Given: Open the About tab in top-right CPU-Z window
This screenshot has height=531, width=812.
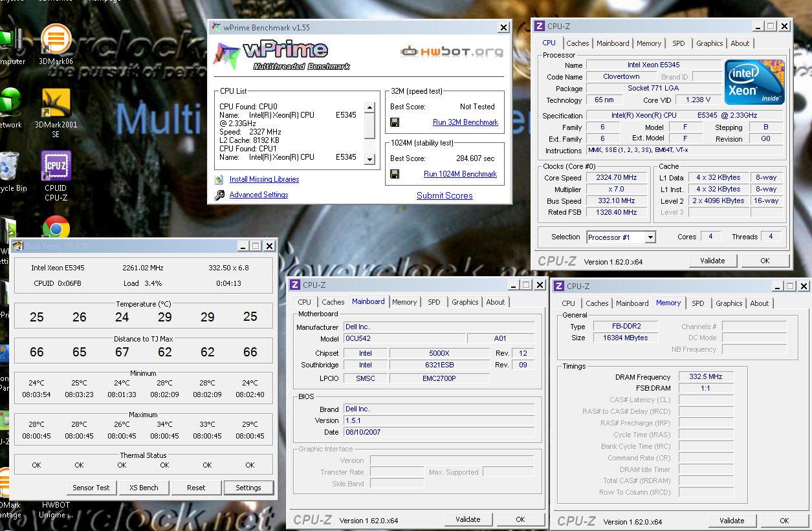Looking at the screenshot, I should [740, 43].
